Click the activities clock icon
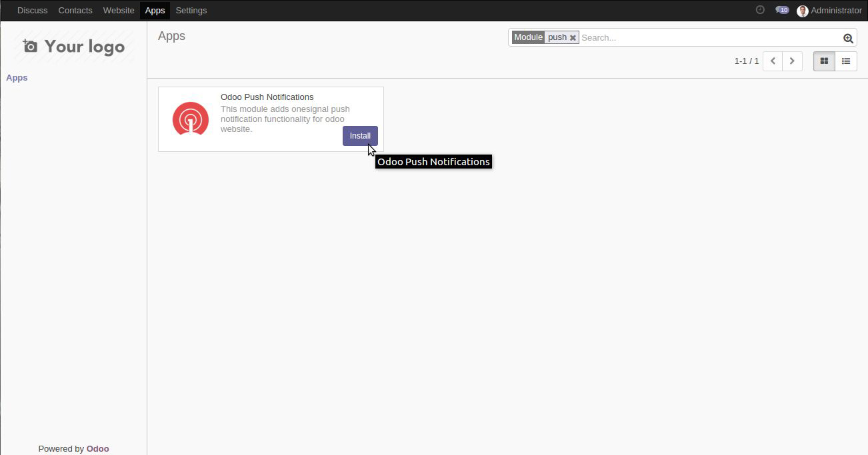 pos(760,10)
